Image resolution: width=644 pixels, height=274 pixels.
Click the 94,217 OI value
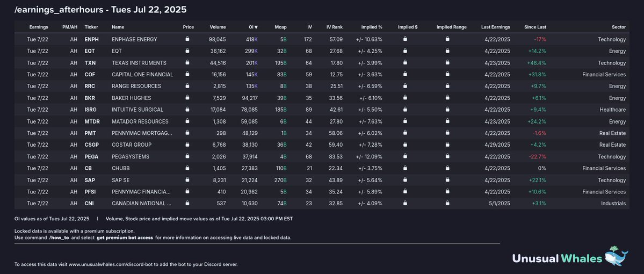pyautogui.click(x=249, y=98)
